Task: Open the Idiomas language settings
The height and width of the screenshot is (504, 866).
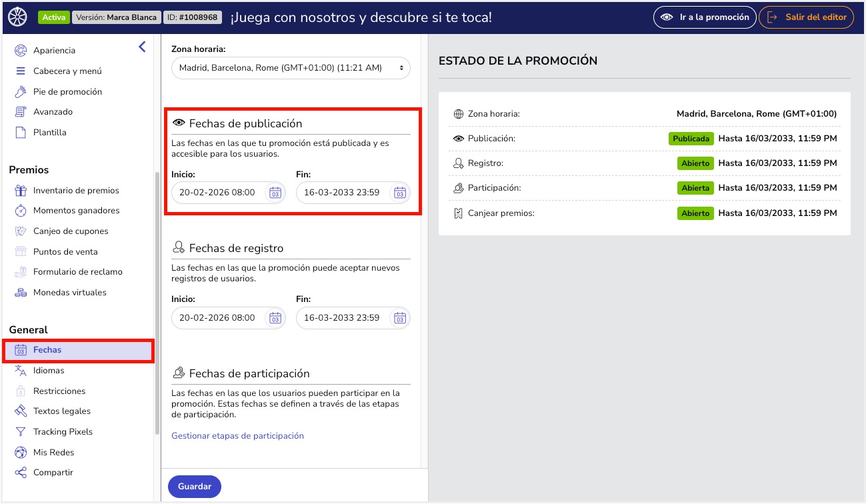Action: [47, 370]
